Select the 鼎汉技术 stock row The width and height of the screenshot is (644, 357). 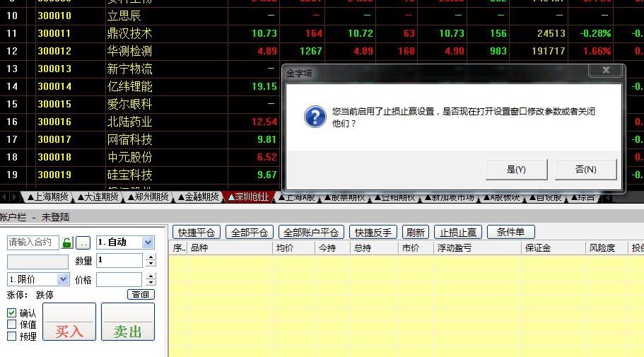[322, 33]
